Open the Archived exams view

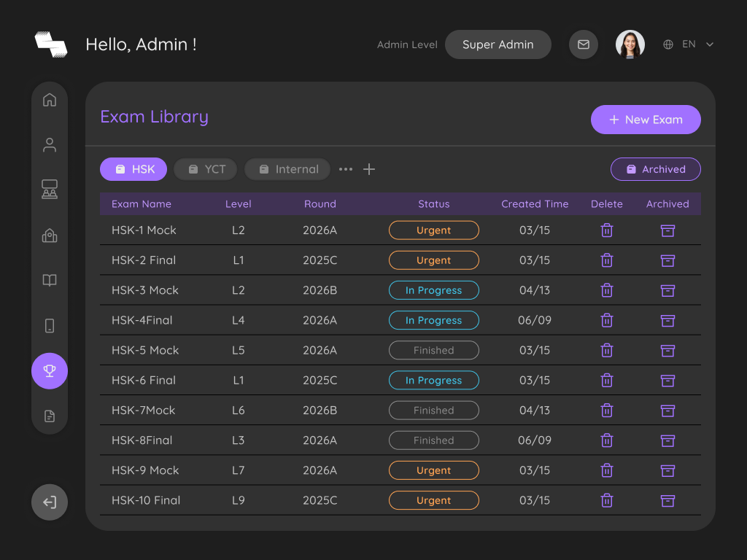point(656,169)
